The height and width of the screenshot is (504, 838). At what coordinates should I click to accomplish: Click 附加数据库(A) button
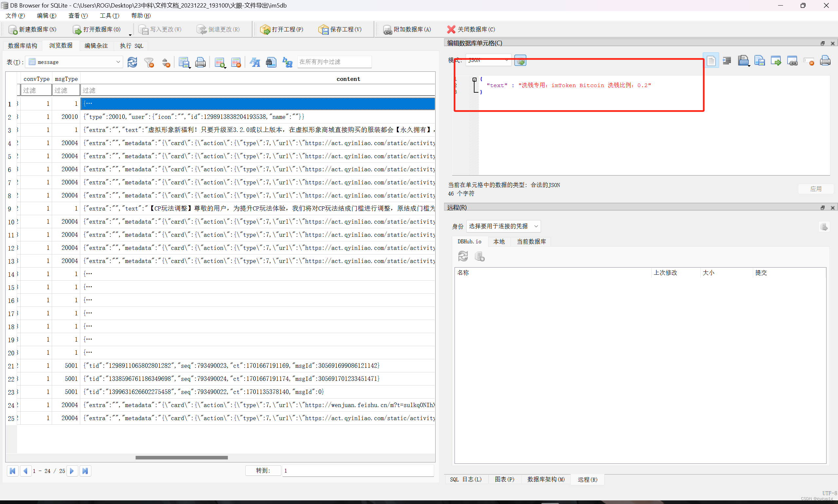[407, 29]
